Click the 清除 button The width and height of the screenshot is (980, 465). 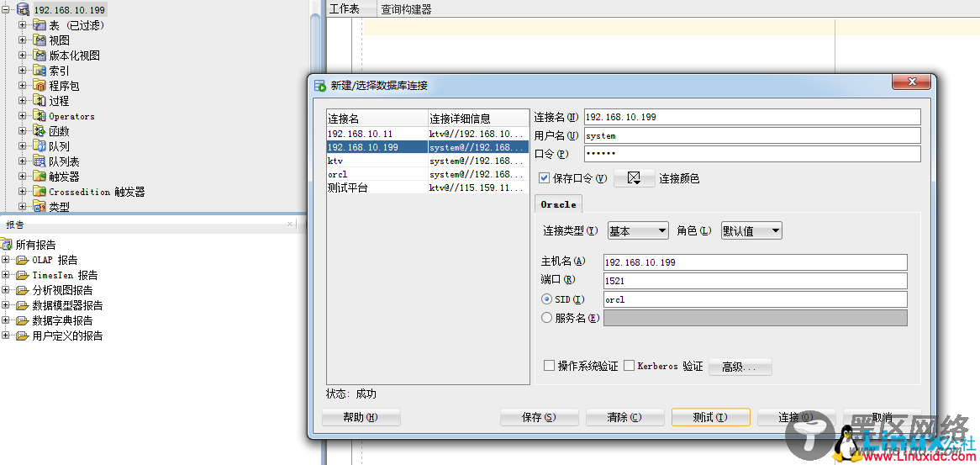click(x=625, y=418)
